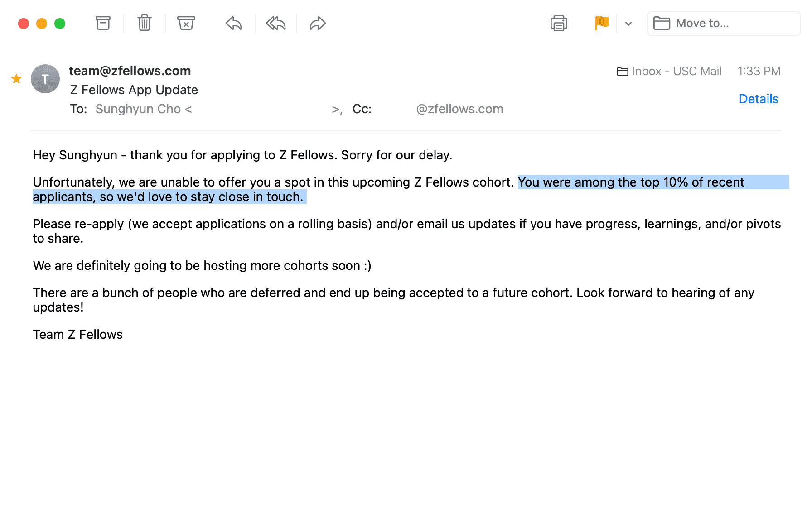Image resolution: width=812 pixels, height=518 pixels.
Task: Click the Z Fellows App Update subject
Action: click(x=134, y=90)
